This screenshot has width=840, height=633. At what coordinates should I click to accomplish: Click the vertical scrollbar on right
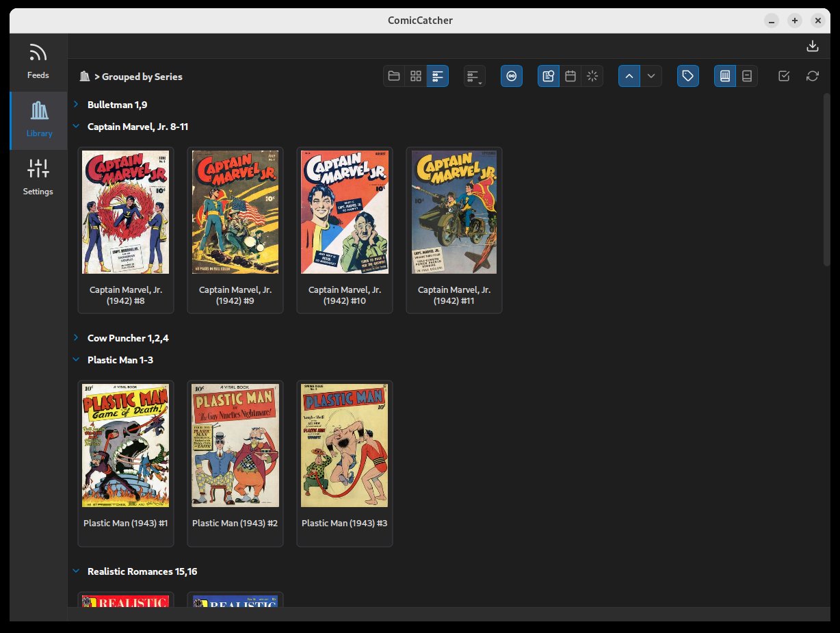826,178
